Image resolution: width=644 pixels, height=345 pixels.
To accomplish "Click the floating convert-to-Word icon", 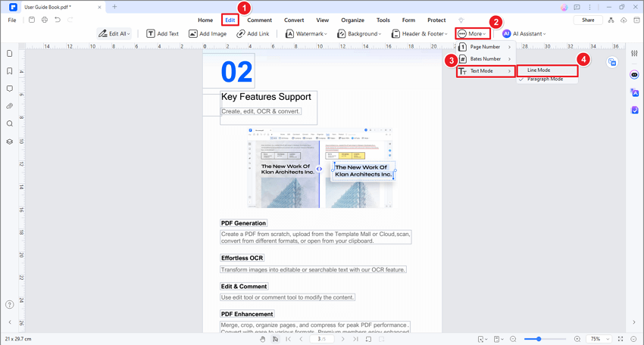I will (x=612, y=62).
